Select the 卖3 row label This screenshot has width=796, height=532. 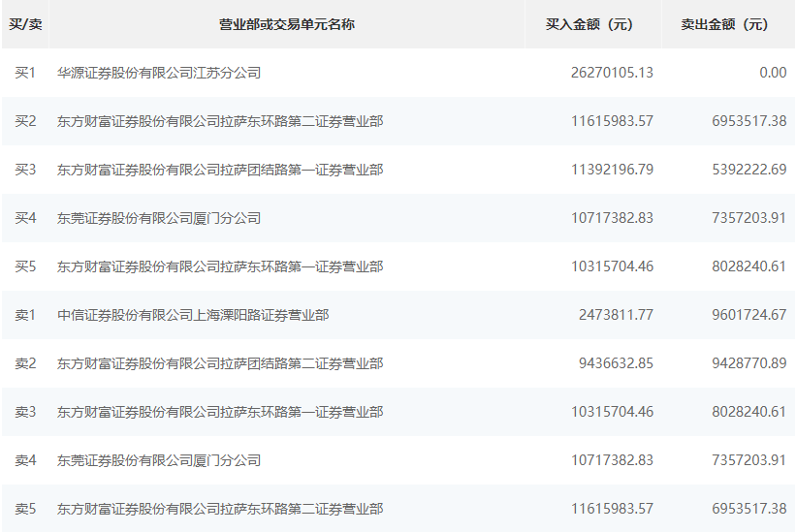[25, 412]
